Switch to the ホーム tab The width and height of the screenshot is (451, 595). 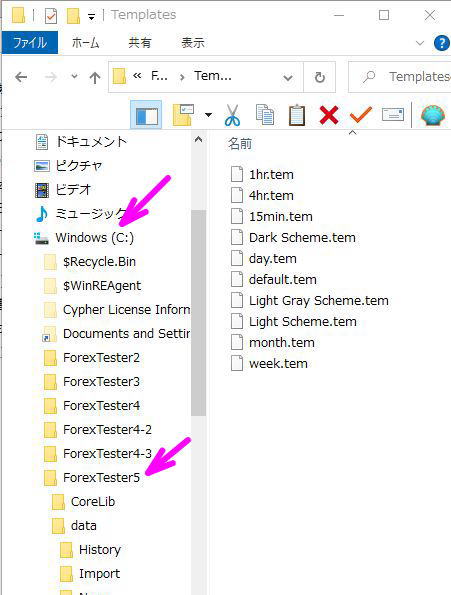[86, 42]
